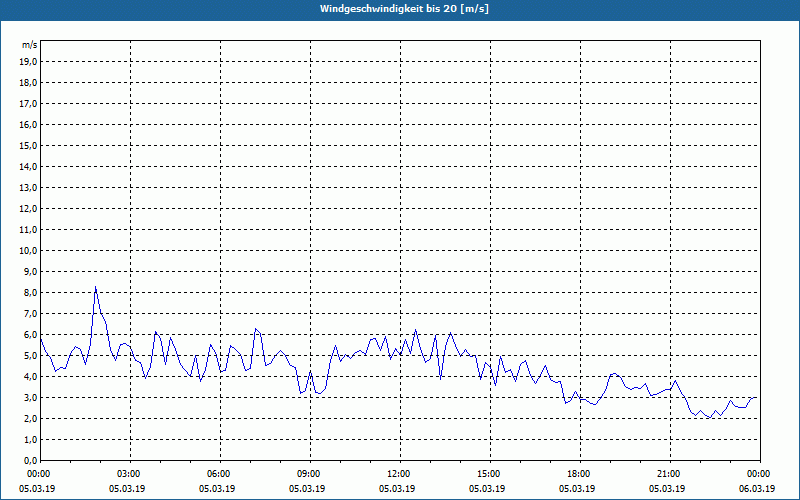Click the 21:00 time label
This screenshot has height=500, width=800.
coord(670,474)
